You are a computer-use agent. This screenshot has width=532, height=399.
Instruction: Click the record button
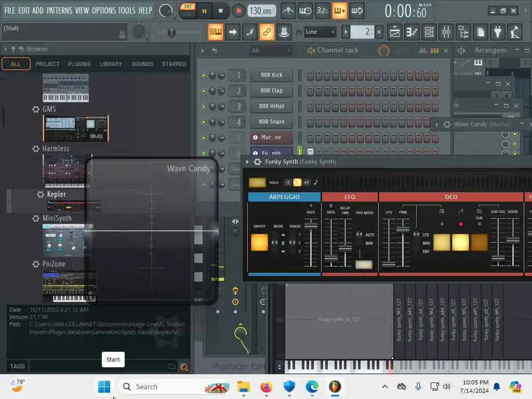238,11
